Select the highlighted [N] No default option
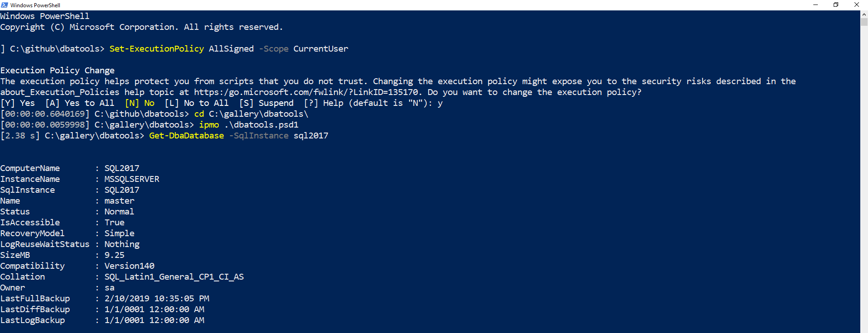The height and width of the screenshot is (333, 868). (141, 103)
